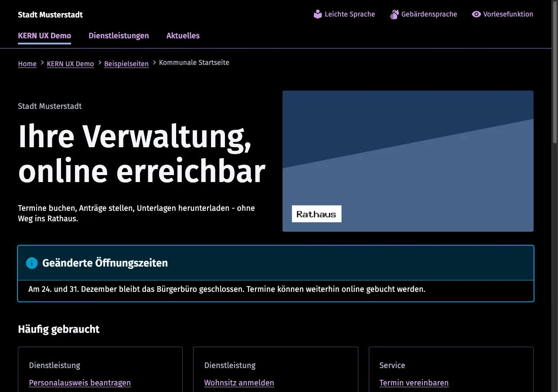This screenshot has height=392, width=558.
Task: Click the Rathaus hero image
Action: (x=408, y=161)
